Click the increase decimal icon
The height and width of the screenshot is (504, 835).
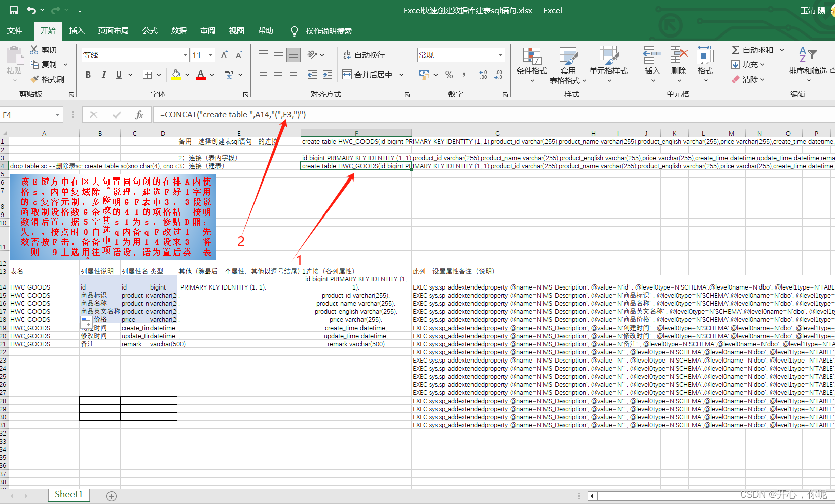483,75
